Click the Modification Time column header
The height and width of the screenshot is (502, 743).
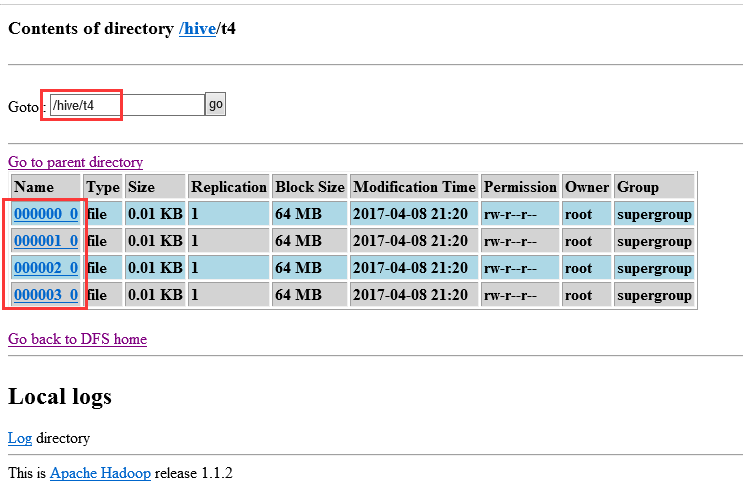[414, 186]
